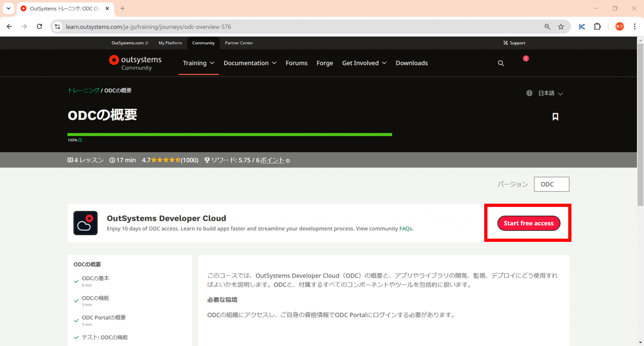The width and height of the screenshot is (644, 346).
Task: Click the OutSystems Community logo
Action: tap(135, 63)
